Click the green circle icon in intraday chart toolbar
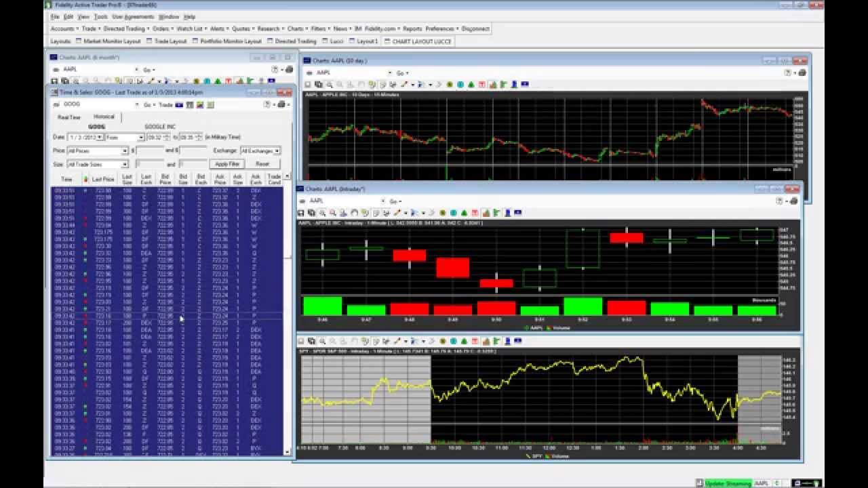Image resolution: width=868 pixels, height=488 pixels. pos(442,212)
